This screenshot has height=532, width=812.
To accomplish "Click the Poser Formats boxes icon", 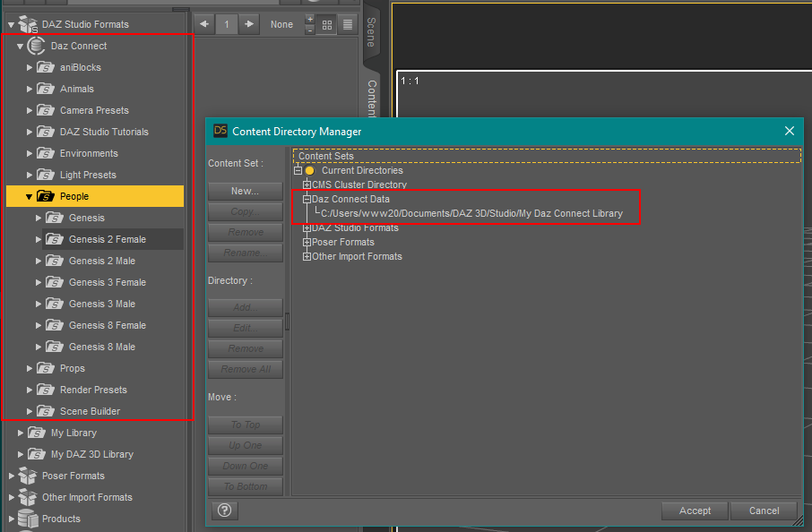I will pyautogui.click(x=28, y=476).
